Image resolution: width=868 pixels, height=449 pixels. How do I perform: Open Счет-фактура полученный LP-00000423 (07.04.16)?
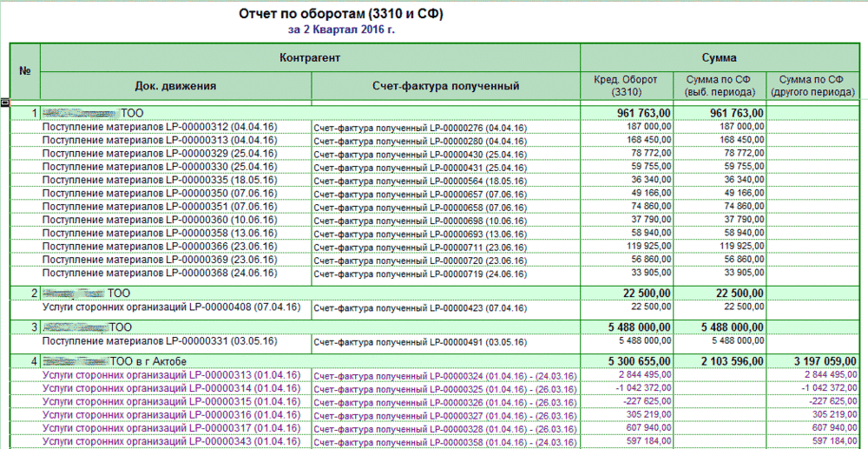click(x=420, y=307)
